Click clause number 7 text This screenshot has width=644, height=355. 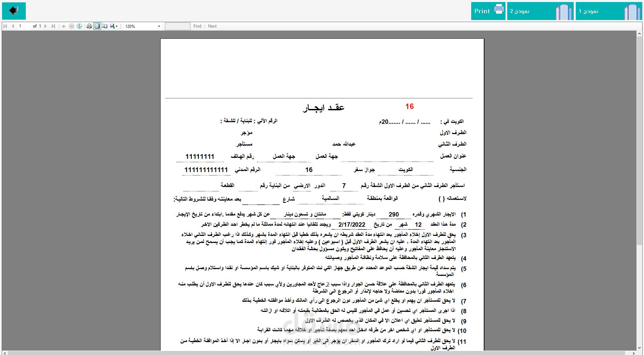349,301
